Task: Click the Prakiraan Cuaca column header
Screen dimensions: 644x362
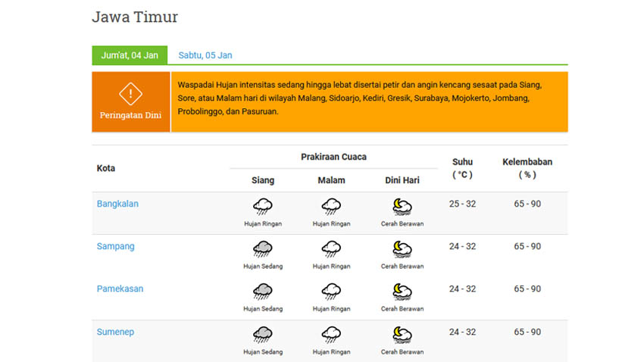Action: pyautogui.click(x=333, y=157)
